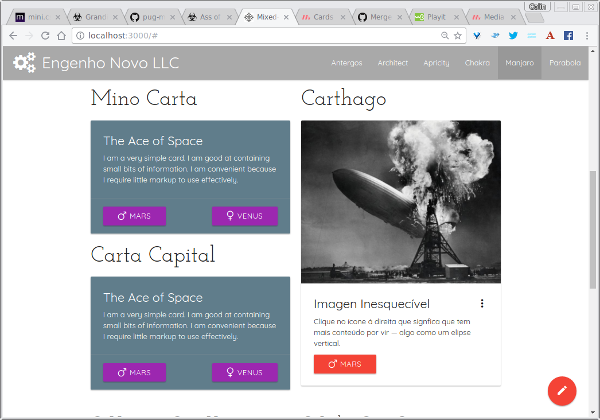
Task: Click MARS button in Mino Carta card
Action: tap(134, 216)
